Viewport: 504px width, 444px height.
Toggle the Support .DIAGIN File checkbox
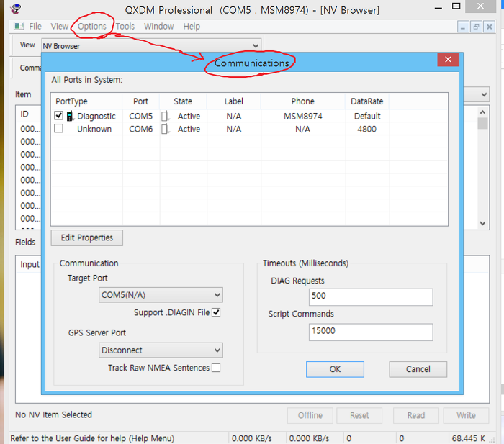coord(216,312)
